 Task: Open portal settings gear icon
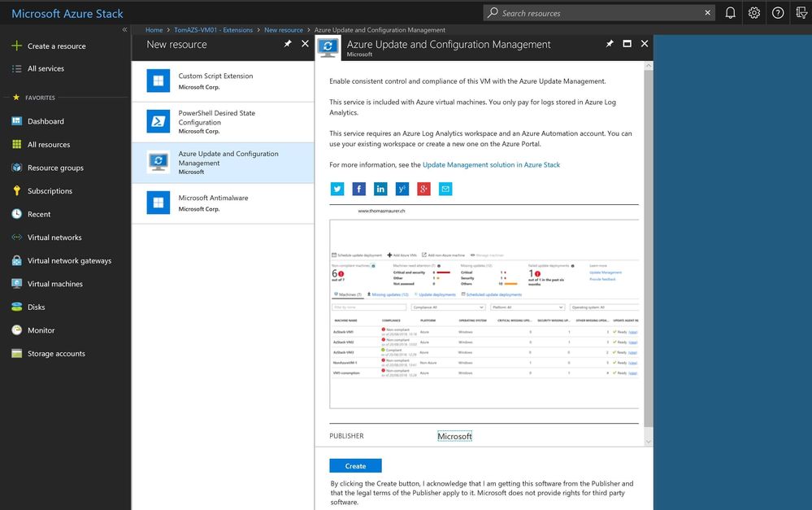pos(754,13)
